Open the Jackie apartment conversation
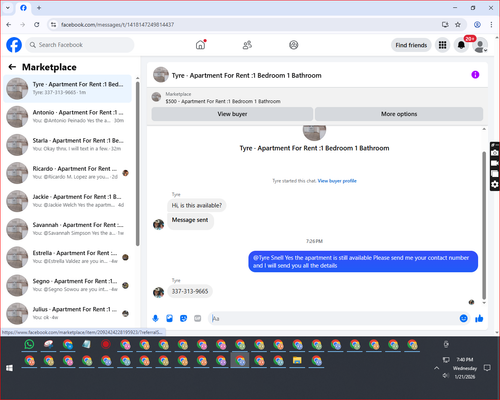 point(68,201)
